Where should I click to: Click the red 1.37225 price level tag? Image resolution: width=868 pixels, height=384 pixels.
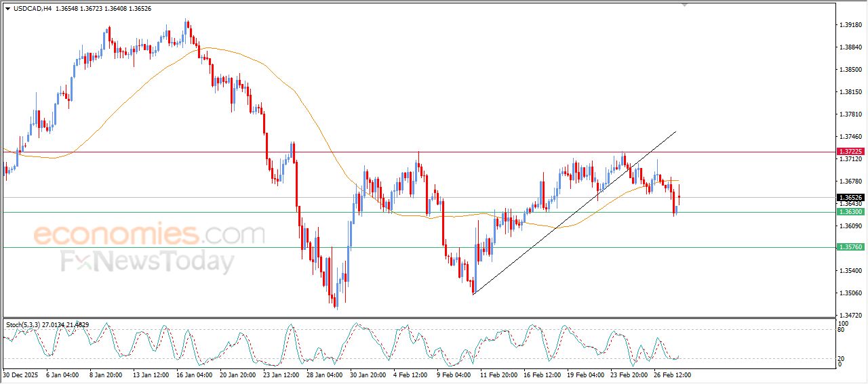(850, 152)
